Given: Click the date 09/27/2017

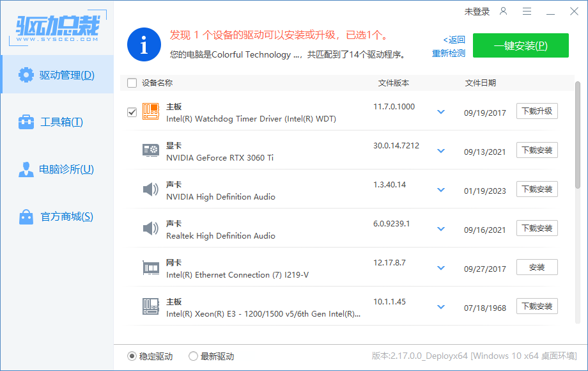Looking at the screenshot, I should 485,269.
